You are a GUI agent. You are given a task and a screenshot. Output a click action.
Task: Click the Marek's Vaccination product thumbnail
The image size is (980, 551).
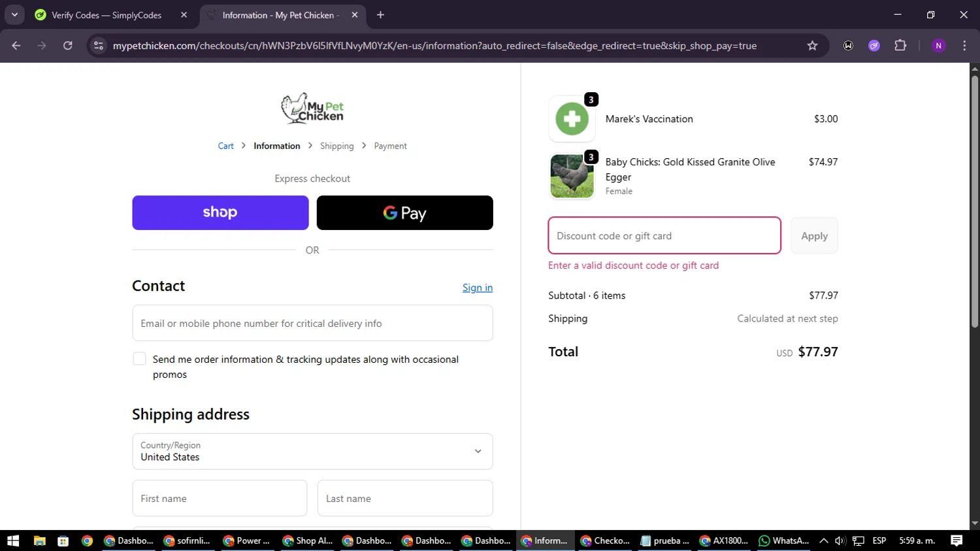[572, 119]
